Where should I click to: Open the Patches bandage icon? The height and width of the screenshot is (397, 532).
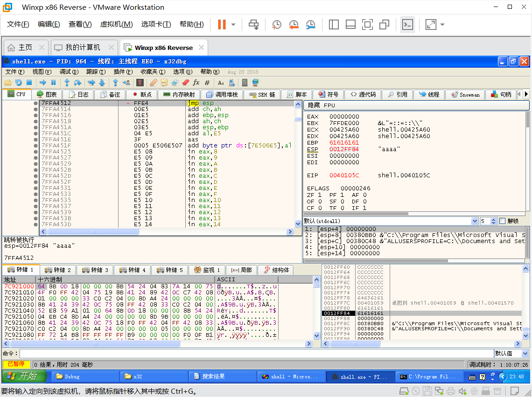tap(154, 83)
